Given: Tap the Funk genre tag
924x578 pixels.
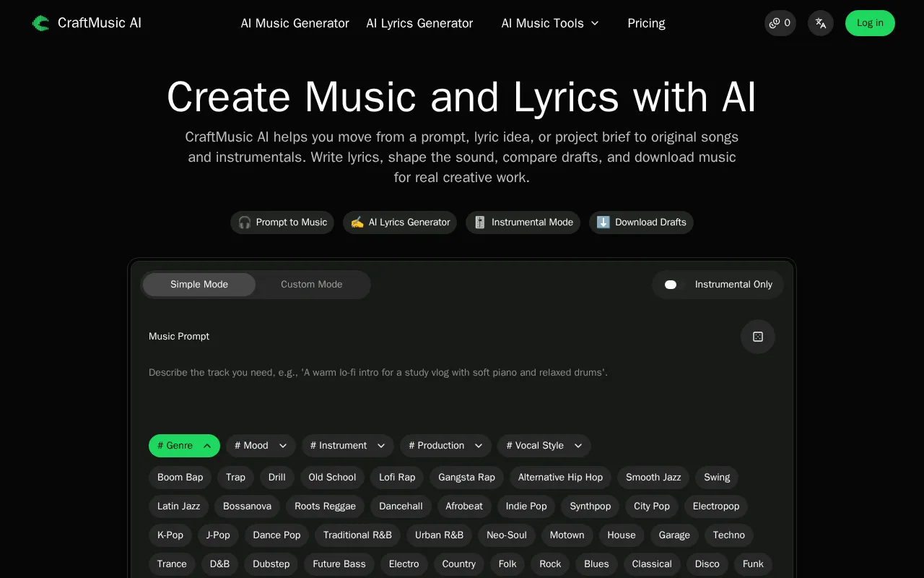Looking at the screenshot, I should (753, 564).
